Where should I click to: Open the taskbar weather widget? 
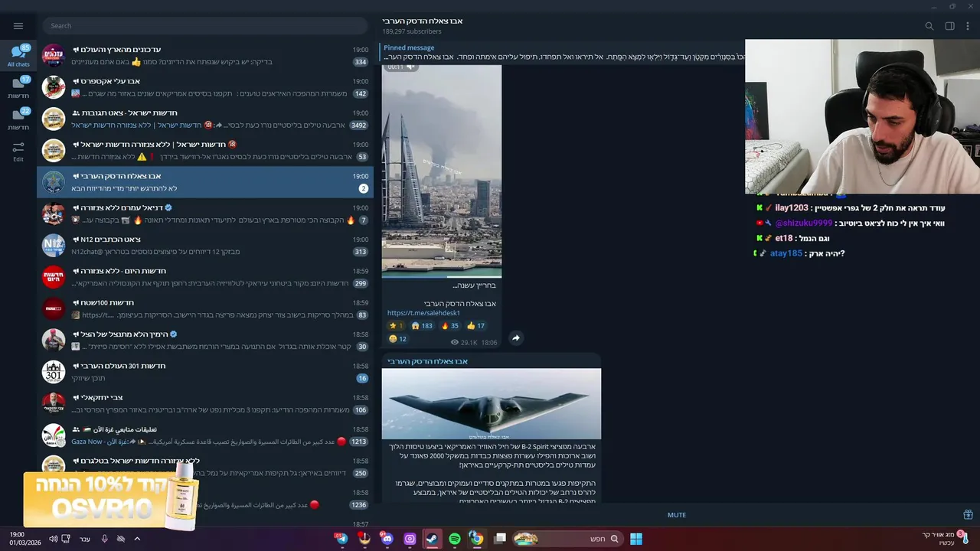pyautogui.click(x=946, y=538)
